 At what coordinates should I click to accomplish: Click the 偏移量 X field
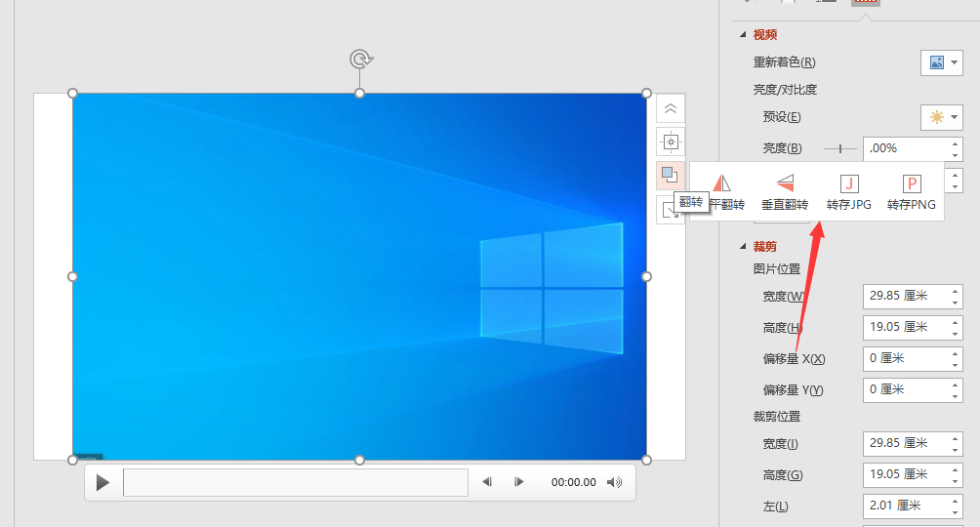click(x=906, y=359)
